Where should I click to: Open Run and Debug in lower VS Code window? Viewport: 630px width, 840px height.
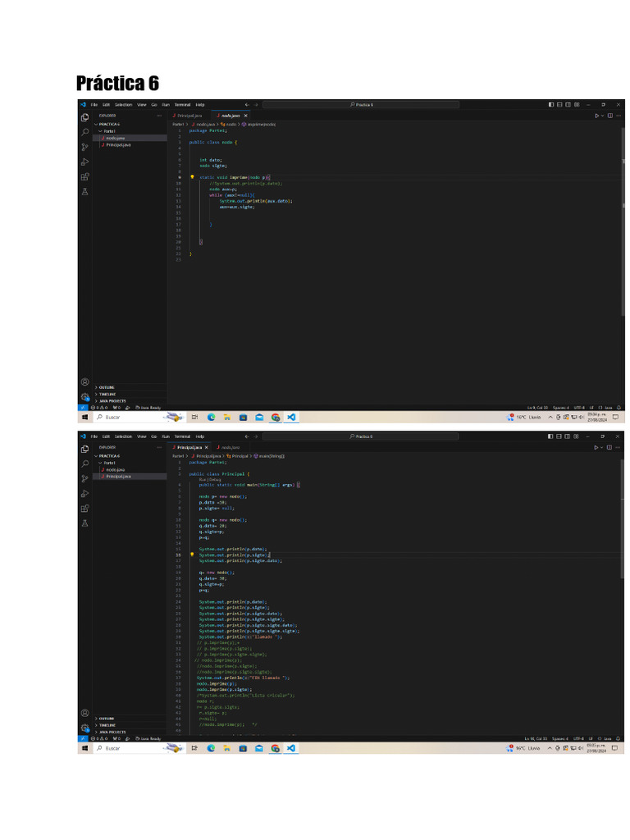coord(84,493)
